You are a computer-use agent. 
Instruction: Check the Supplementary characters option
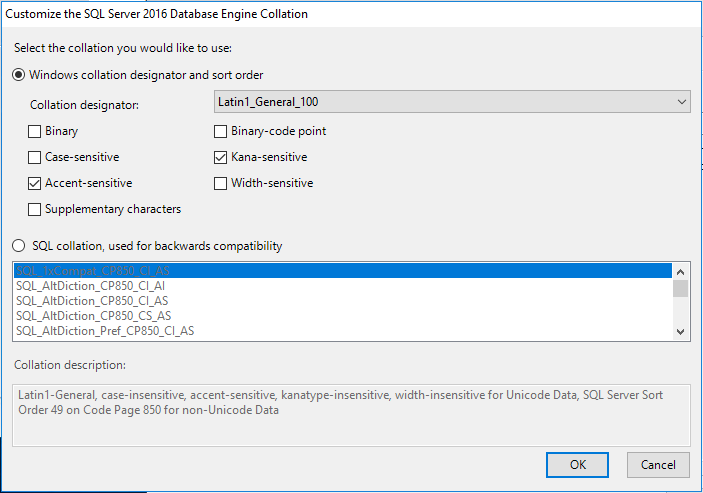[x=34, y=209]
